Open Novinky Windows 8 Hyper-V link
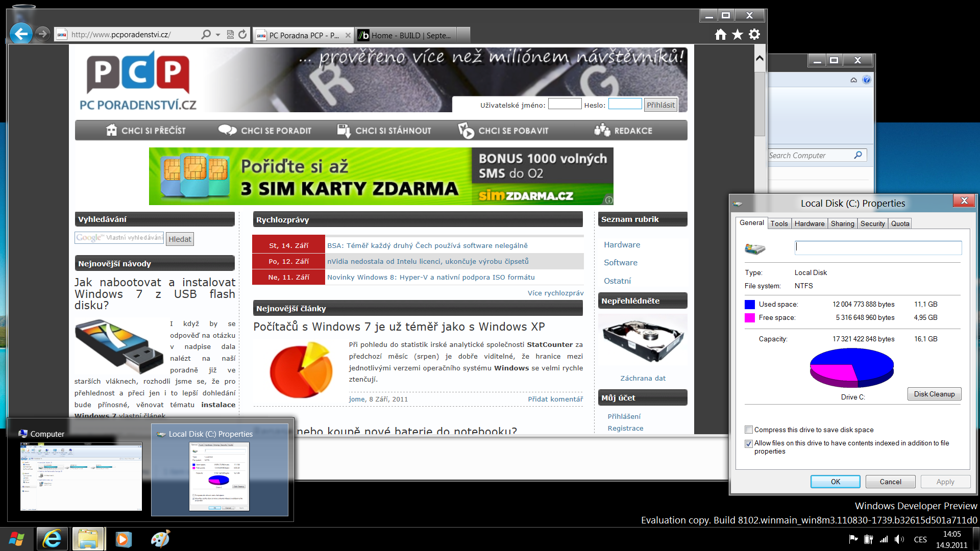The width and height of the screenshot is (980, 551). (431, 277)
